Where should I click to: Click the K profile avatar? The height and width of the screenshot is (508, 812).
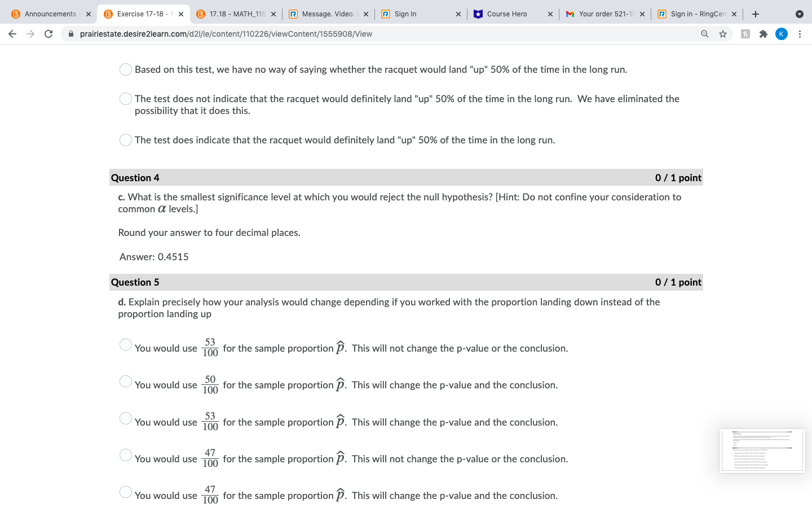(x=782, y=34)
